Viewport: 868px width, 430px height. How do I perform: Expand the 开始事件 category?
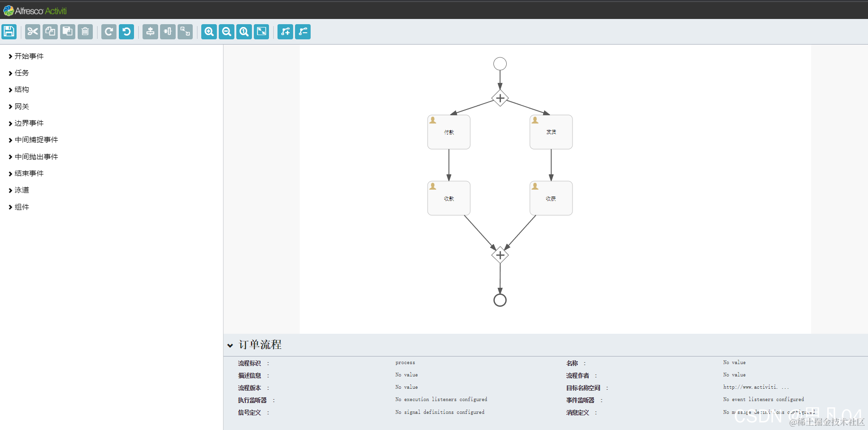(x=28, y=56)
